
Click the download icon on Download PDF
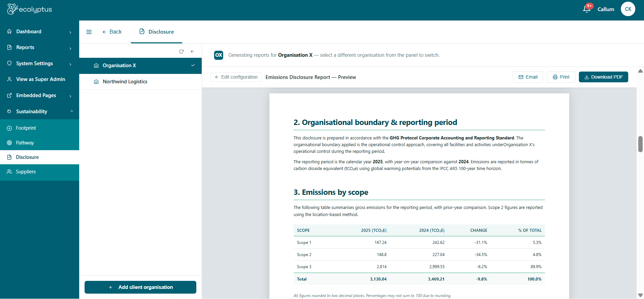pos(587,77)
